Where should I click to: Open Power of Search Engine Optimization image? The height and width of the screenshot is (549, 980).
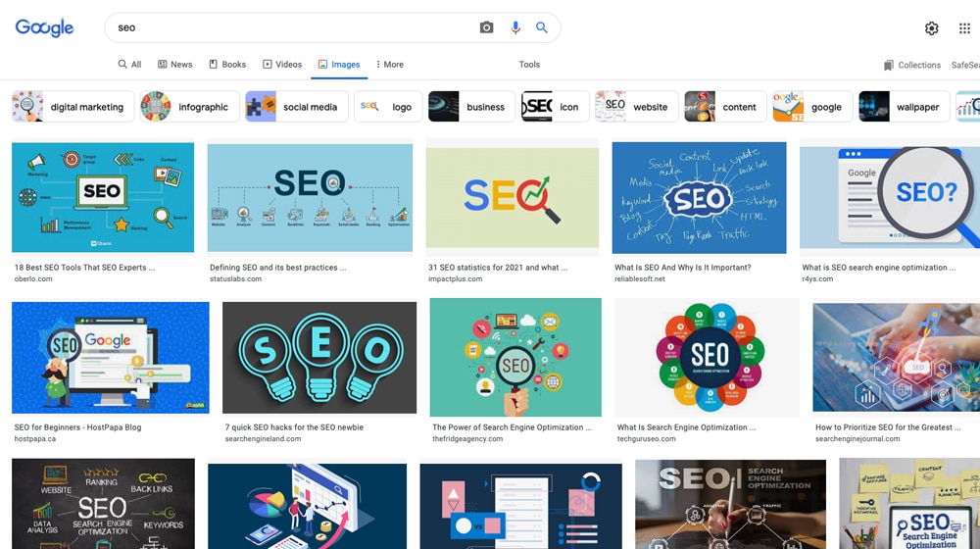pos(515,357)
